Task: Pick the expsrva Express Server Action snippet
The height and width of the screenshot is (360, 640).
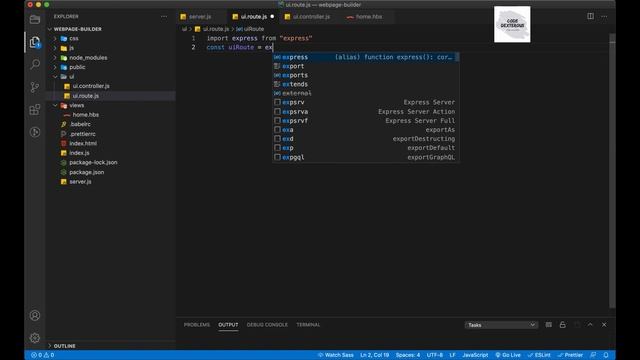Action: pos(366,111)
